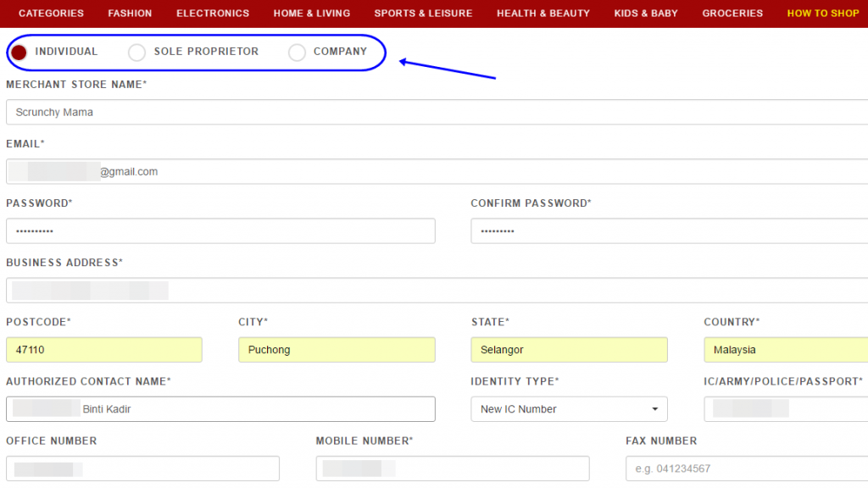
Task: Visit the Sports & Leisure section
Action: pyautogui.click(x=424, y=14)
